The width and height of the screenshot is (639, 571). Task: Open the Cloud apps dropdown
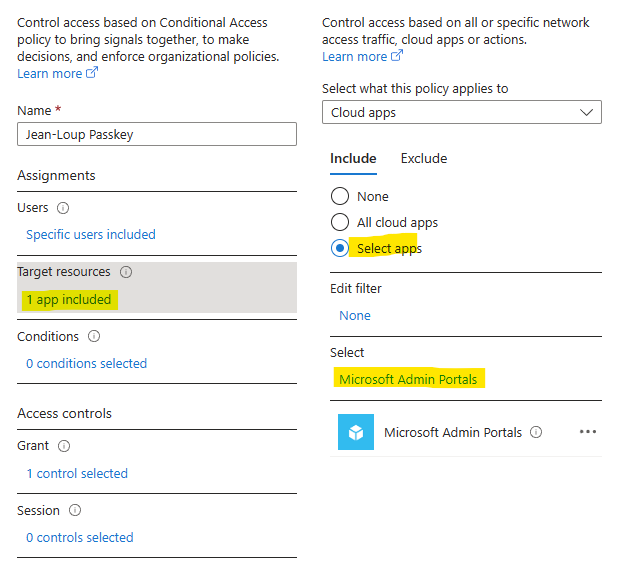(x=462, y=112)
